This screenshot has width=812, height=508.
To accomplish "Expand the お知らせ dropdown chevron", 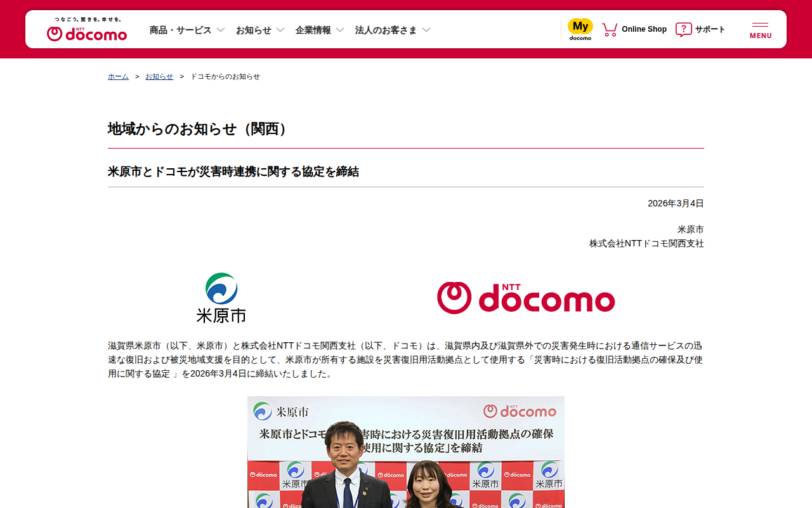I will (x=280, y=30).
